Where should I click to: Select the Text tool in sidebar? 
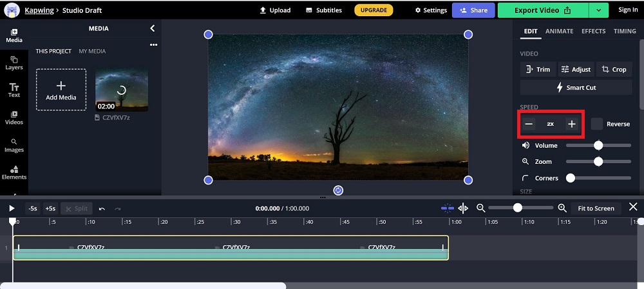(x=14, y=90)
